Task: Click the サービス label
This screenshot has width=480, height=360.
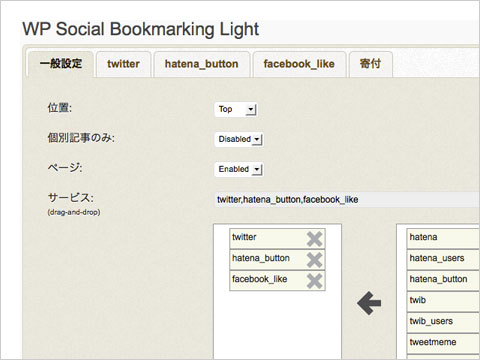Action: pos(71,198)
